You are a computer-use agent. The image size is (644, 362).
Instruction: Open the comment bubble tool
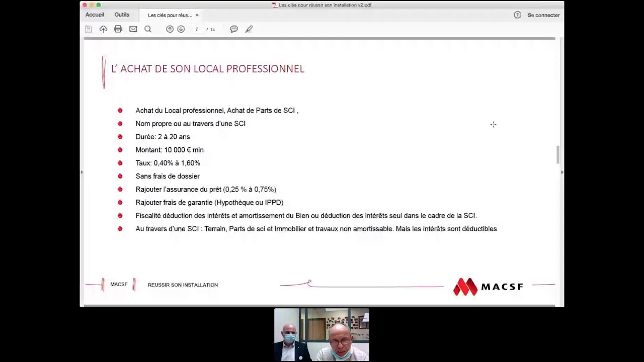tap(234, 29)
